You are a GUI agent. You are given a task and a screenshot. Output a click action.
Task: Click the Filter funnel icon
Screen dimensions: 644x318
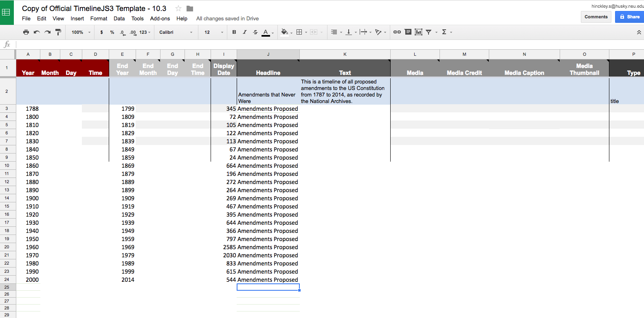[x=429, y=32]
